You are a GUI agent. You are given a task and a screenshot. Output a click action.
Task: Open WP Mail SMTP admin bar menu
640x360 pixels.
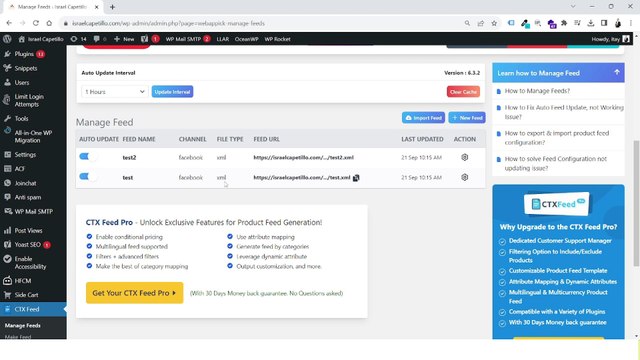[187, 39]
